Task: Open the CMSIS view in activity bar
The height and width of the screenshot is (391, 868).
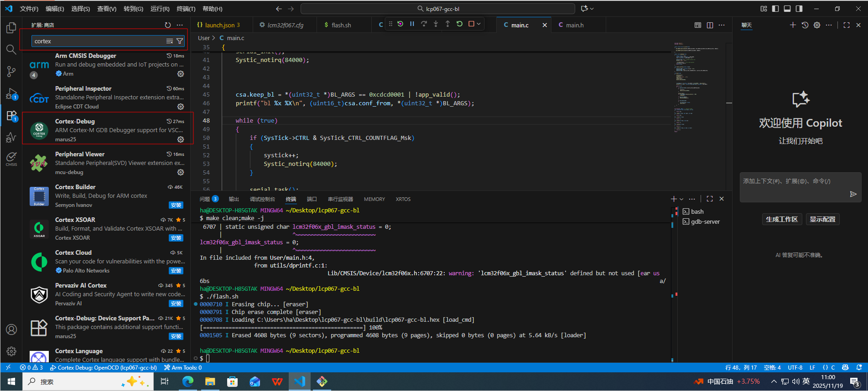Action: pyautogui.click(x=11, y=159)
